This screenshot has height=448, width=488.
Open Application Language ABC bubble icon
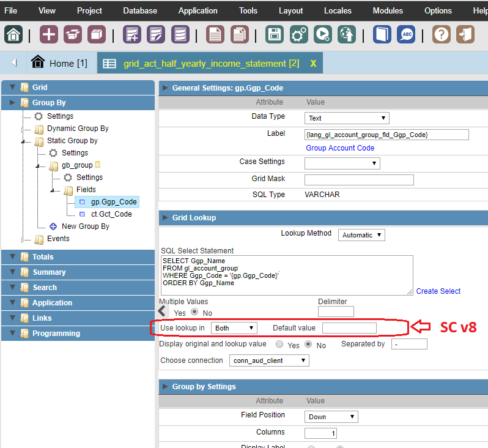(406, 34)
